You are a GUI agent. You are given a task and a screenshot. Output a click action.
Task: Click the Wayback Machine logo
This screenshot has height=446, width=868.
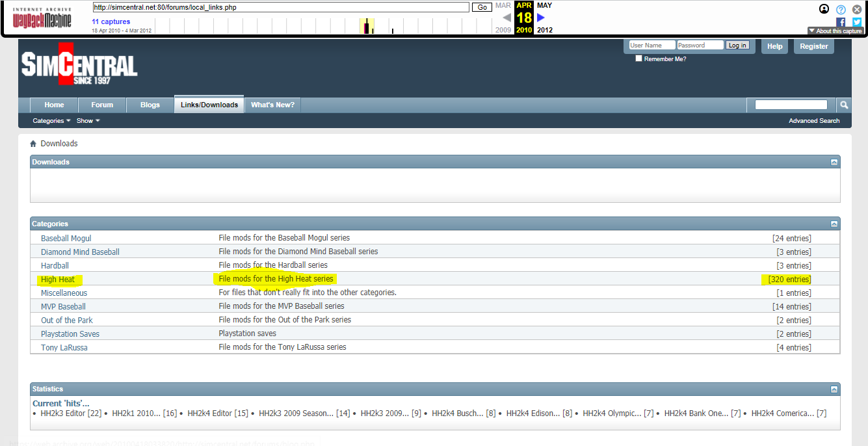[x=42, y=18]
